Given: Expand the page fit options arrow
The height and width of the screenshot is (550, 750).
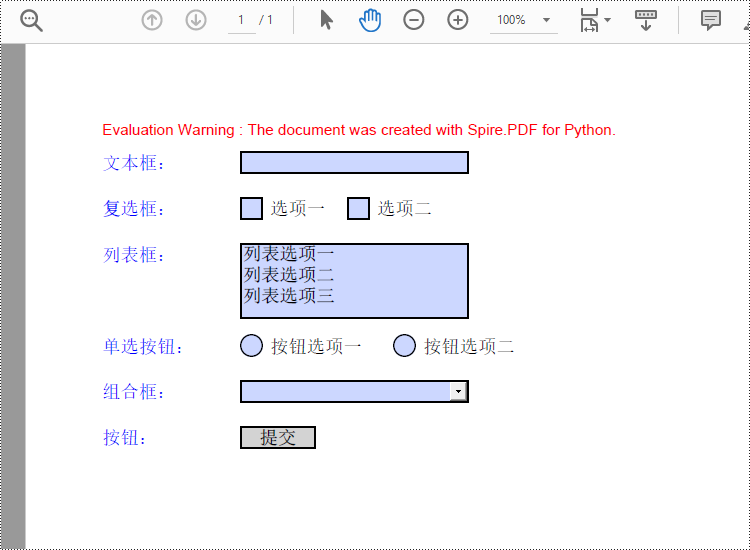Looking at the screenshot, I should tap(607, 20).
